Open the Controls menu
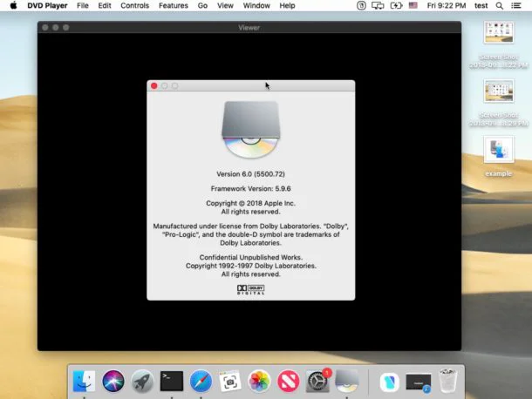The height and width of the screenshot is (399, 532). [x=134, y=5]
